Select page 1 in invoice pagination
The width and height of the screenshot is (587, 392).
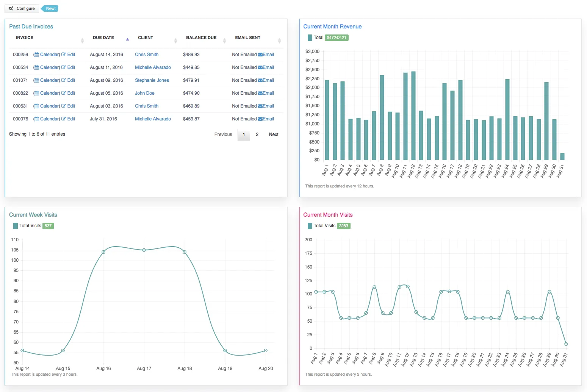(244, 134)
